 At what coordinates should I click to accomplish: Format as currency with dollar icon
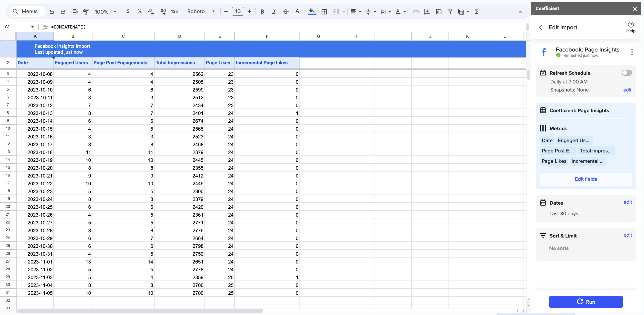[128, 11]
